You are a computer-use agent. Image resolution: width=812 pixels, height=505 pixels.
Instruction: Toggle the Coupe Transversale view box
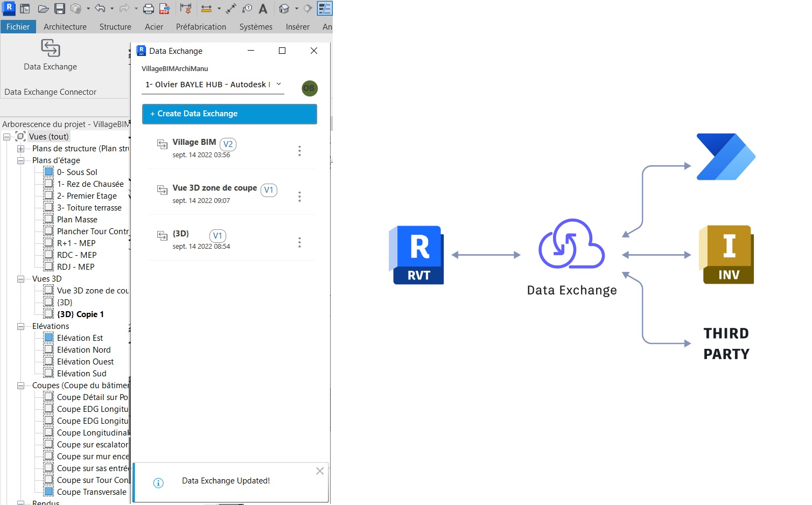(48, 492)
